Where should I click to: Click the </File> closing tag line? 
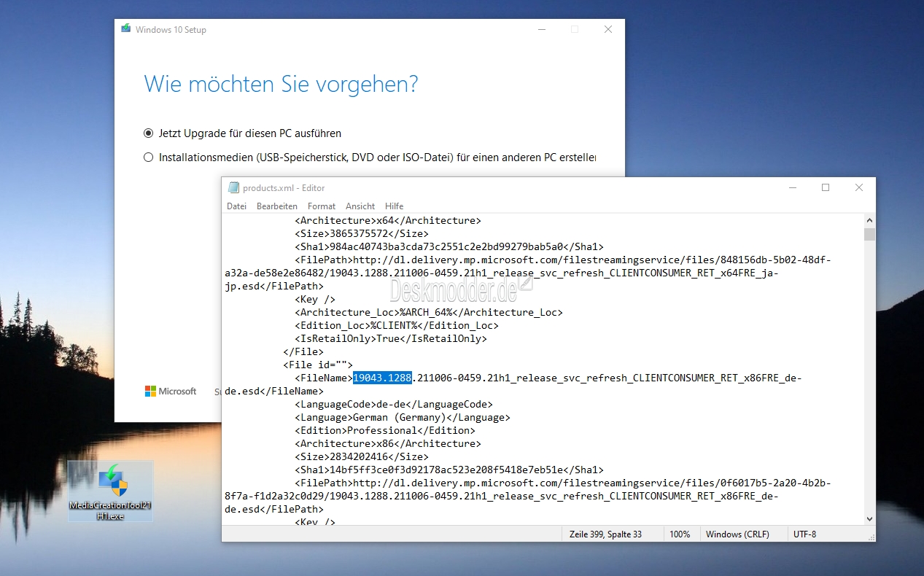(303, 351)
